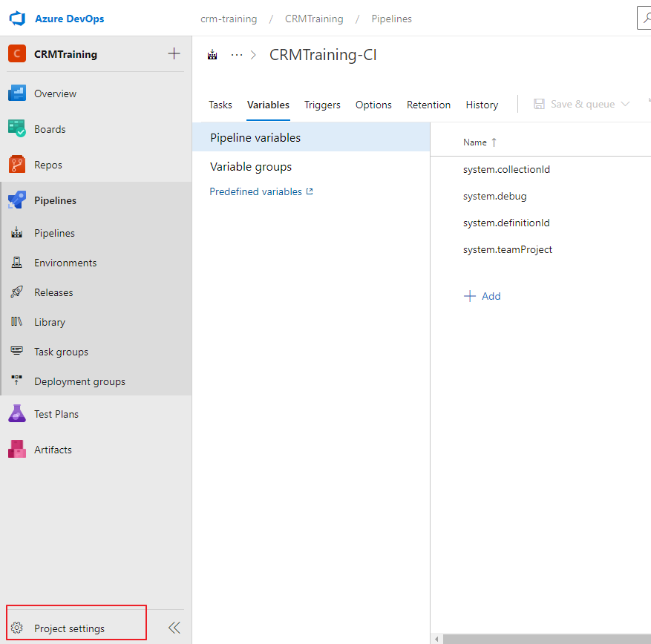Screen dimensions: 651x644
Task: Open Environments in the Pipelines menu
Action: pos(65,263)
